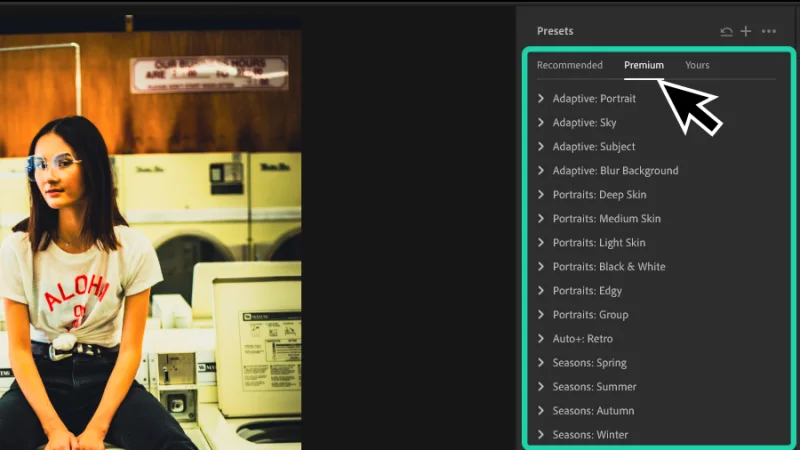The height and width of the screenshot is (450, 800).
Task: Expand chevron next to Adaptive: Subject
Action: tap(541, 146)
